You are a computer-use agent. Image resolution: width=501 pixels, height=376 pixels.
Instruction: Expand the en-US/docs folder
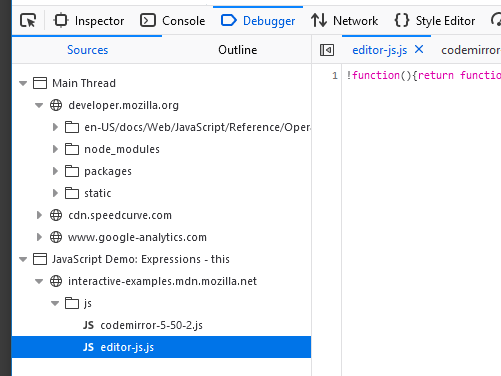pos(55,127)
